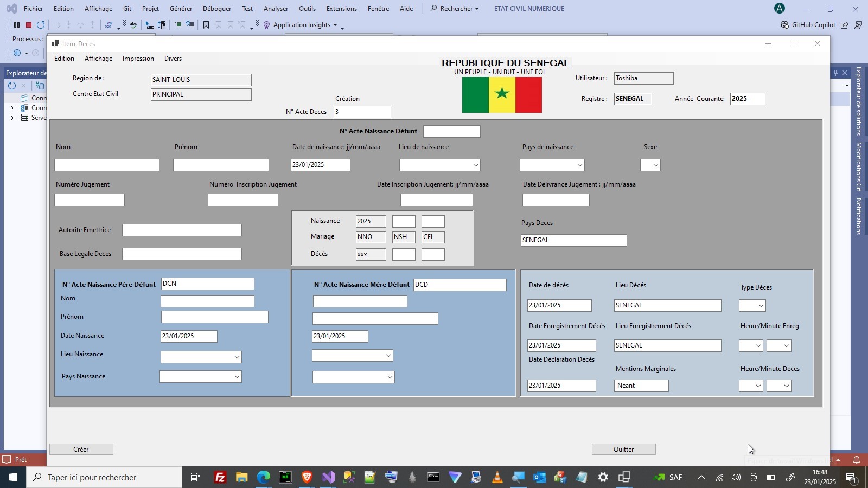Click the Créer button
This screenshot has height=488, width=868.
[81, 450]
